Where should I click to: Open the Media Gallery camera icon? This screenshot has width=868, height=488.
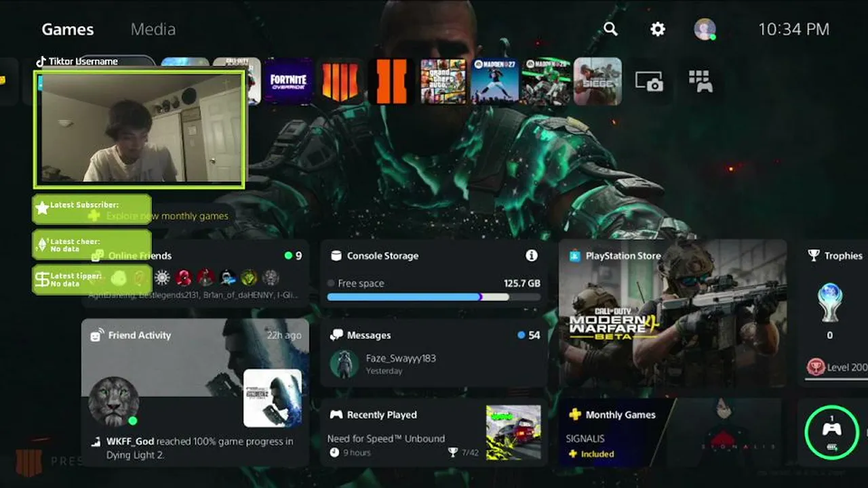(649, 81)
